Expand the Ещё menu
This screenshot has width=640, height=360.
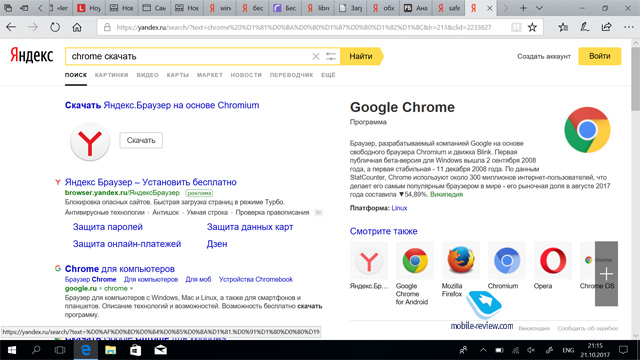click(328, 75)
